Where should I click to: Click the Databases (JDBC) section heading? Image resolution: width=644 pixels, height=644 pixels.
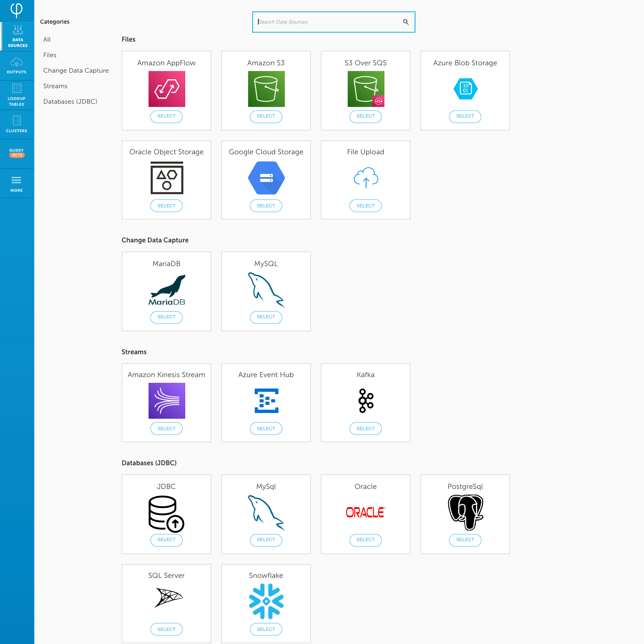(x=149, y=463)
